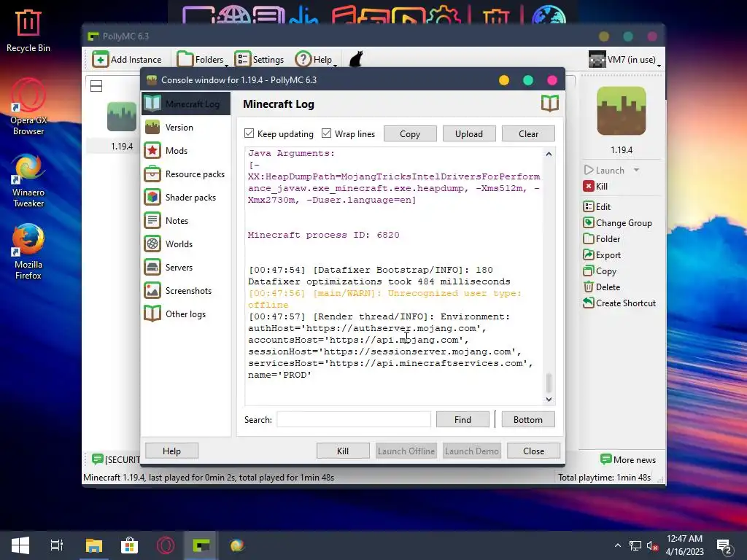This screenshot has height=560, width=747.
Task: Click Copy in the instance side panel
Action: 600,271
